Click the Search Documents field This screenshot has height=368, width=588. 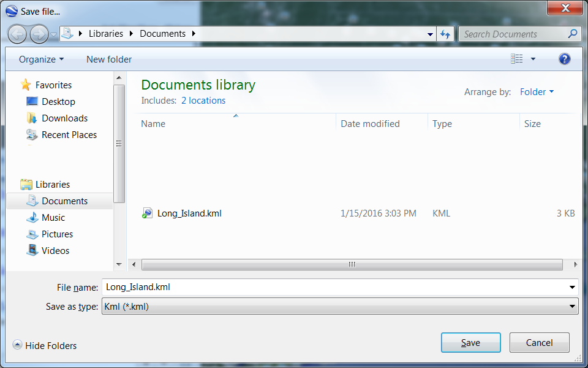click(513, 34)
